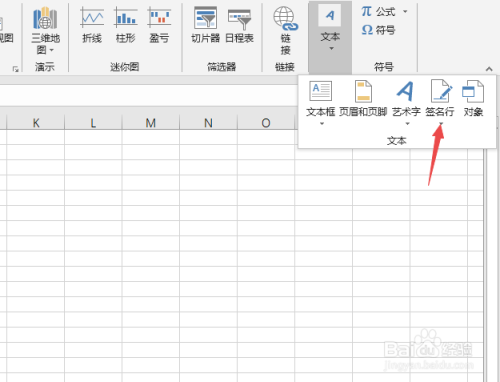Select column K header
The width and height of the screenshot is (500, 382).
[x=36, y=123]
